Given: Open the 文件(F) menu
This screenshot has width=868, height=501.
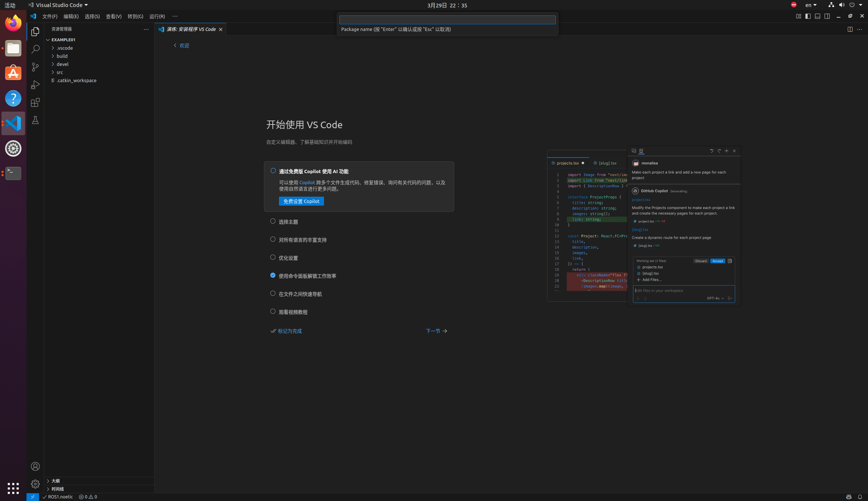Looking at the screenshot, I should (x=50, y=16).
